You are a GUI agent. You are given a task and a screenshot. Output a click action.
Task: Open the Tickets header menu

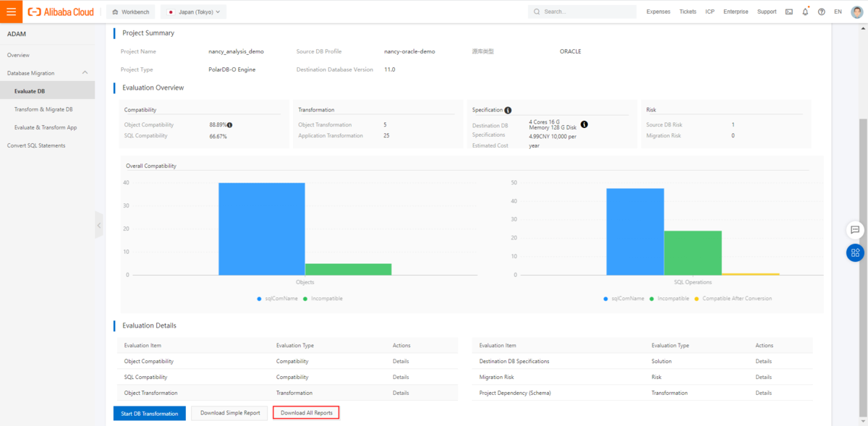(688, 12)
